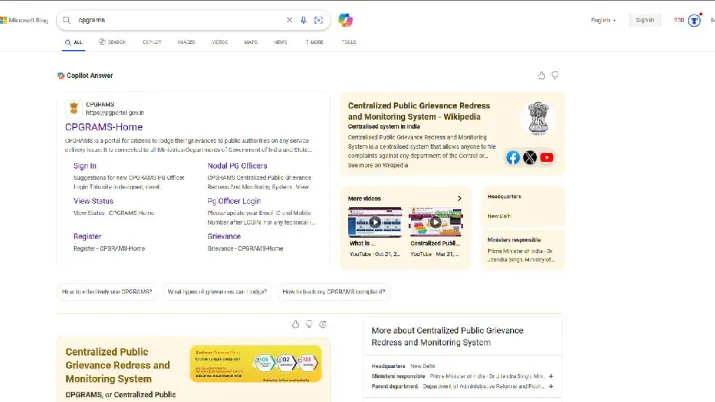Screen dimensions: 715x402
Task: Play the 'What is ...' video thumbnail
Action: 375,222
